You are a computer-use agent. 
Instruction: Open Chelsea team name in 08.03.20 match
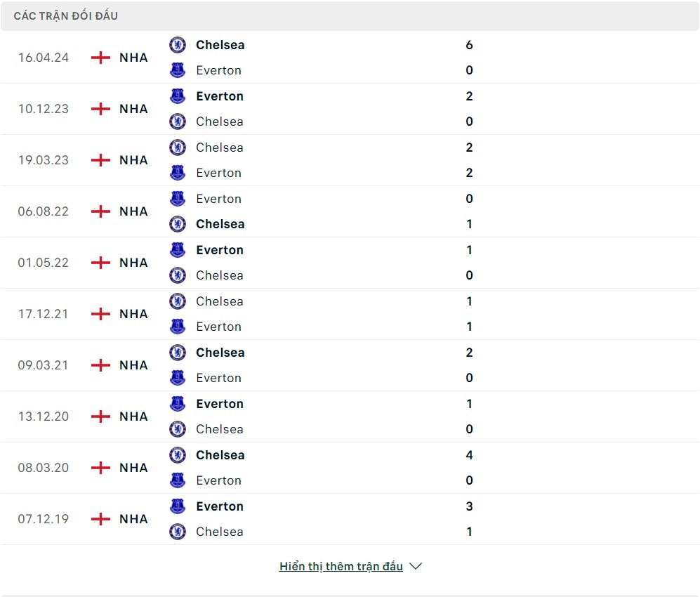point(220,455)
